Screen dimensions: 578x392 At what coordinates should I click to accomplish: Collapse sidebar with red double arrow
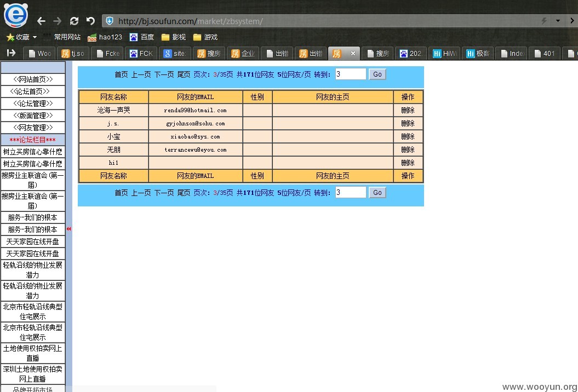click(69, 229)
